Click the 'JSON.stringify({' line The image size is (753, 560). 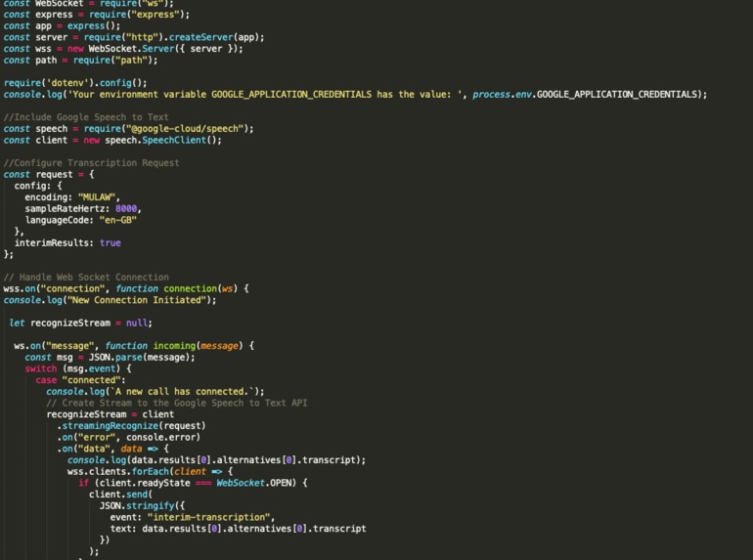(142, 506)
